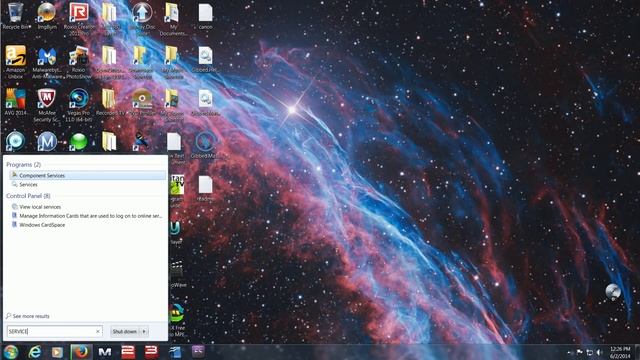Open the white M taskbar icon
This screenshot has height=360, width=640.
[105, 352]
